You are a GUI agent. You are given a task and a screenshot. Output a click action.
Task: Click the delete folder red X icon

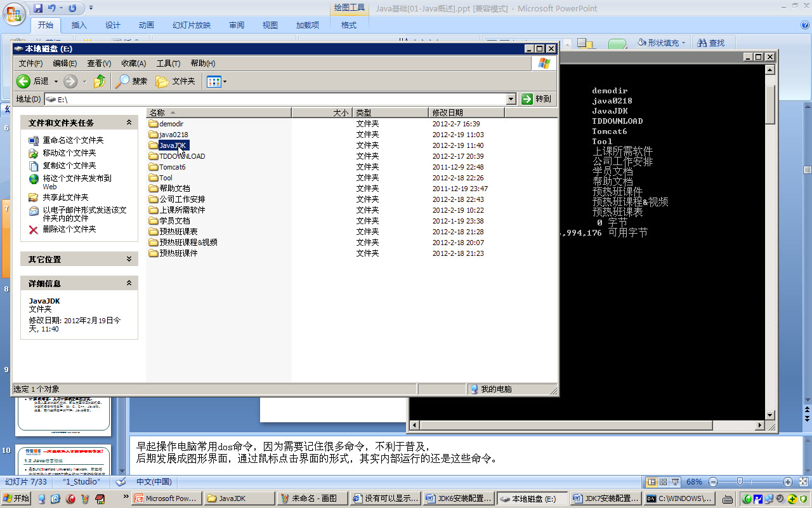(x=34, y=229)
